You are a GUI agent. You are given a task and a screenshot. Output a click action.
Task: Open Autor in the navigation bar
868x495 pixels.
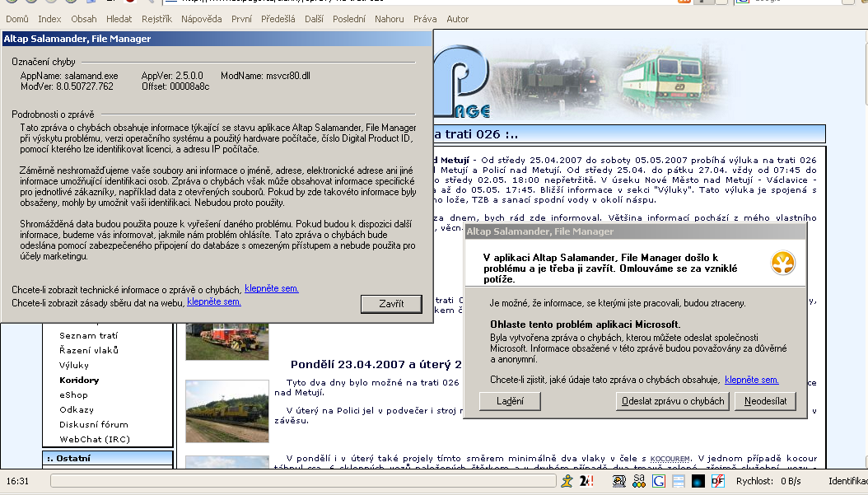tap(457, 19)
